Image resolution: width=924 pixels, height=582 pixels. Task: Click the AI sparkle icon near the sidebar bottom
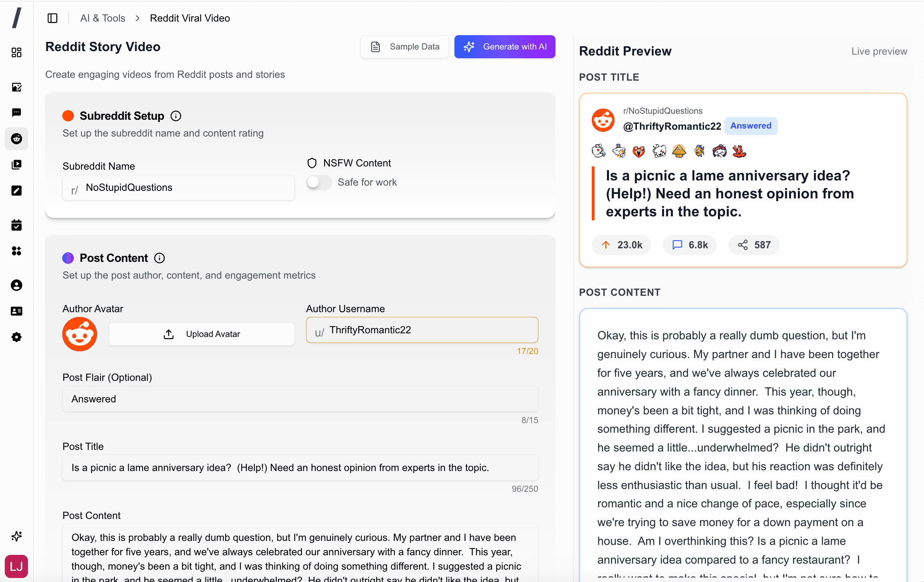[16, 536]
